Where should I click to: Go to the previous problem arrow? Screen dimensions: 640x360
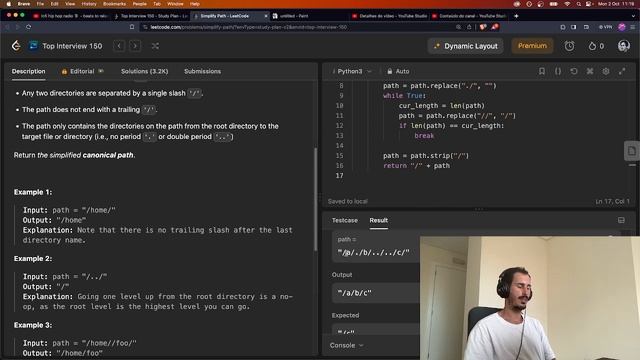pos(119,46)
